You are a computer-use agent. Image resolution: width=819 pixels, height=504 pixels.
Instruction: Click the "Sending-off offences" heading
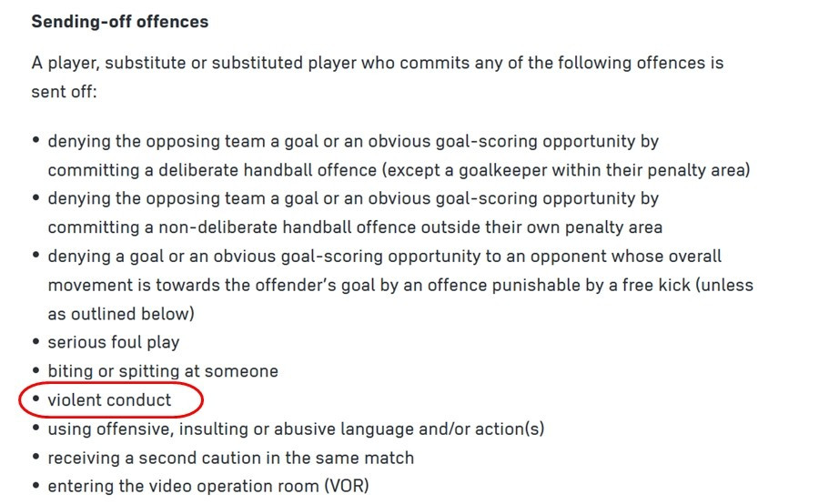coord(119,21)
